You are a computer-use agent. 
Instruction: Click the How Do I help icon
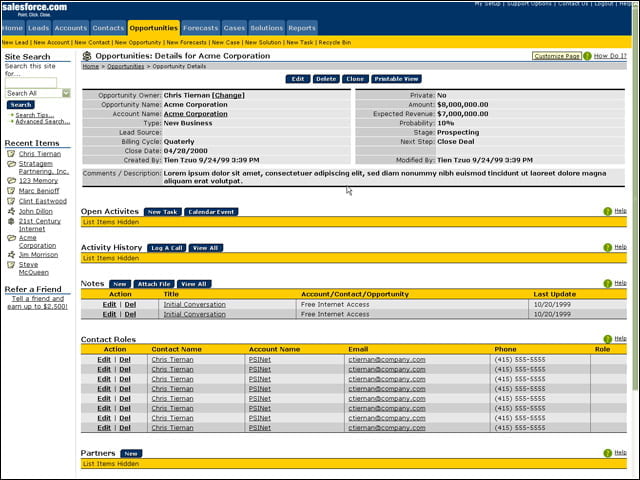(587, 56)
